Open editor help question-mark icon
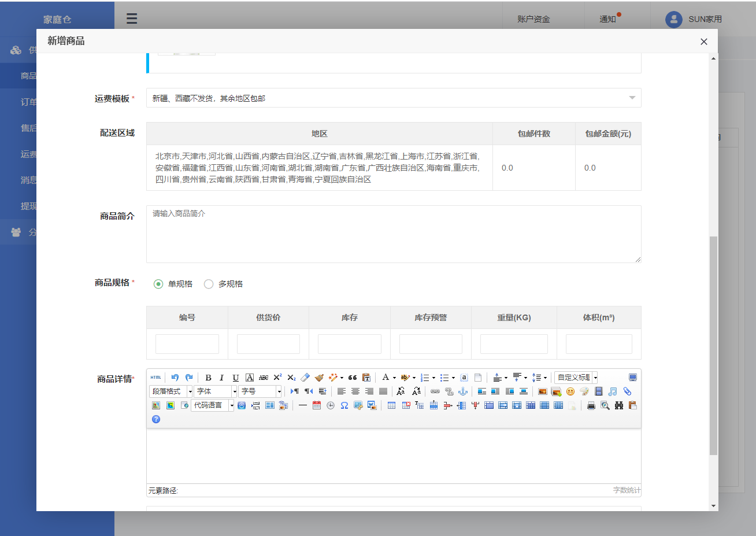 [x=156, y=419]
